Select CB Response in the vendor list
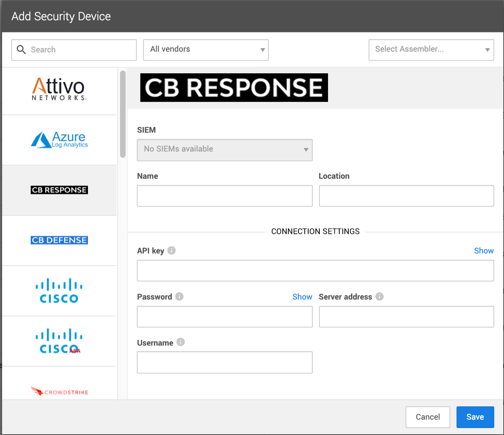The height and width of the screenshot is (435, 504). 59,190
